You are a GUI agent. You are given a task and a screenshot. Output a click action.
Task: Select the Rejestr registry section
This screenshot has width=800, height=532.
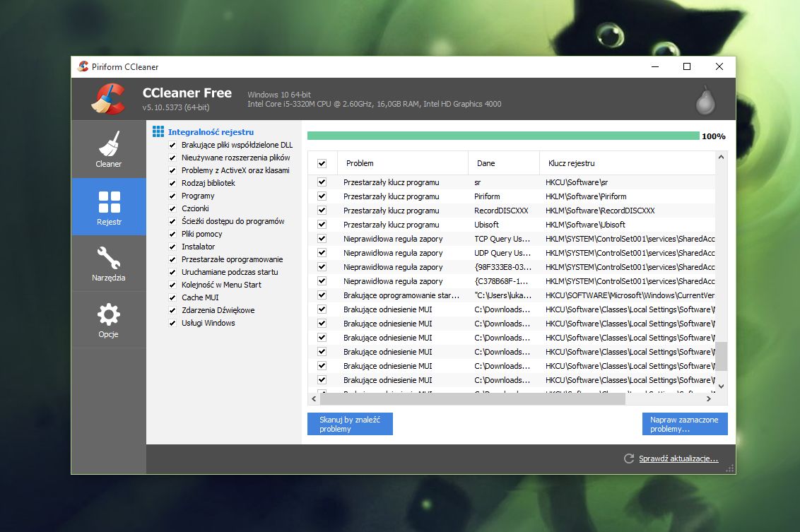click(109, 206)
